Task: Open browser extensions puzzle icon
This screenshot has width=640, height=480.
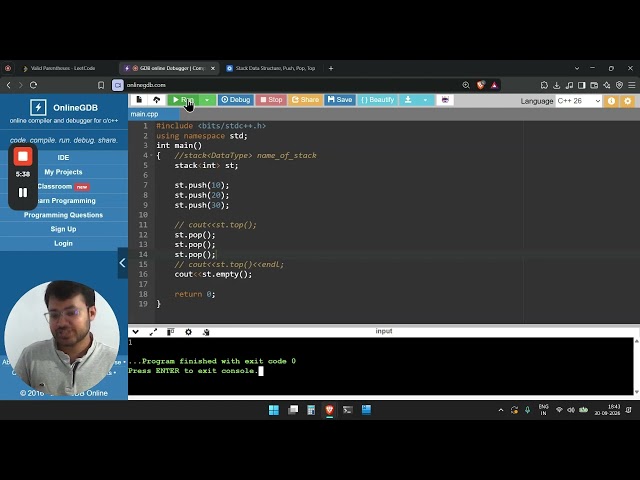Action: [x=544, y=85]
